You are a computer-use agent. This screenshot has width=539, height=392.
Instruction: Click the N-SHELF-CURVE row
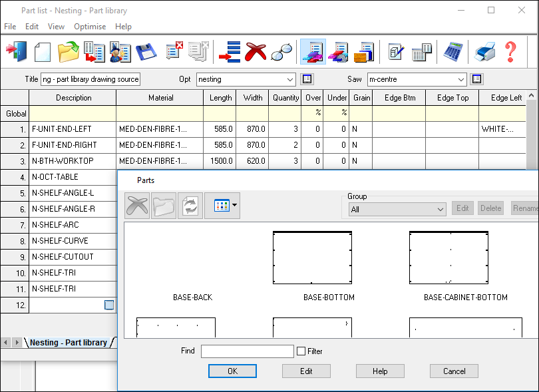(73, 241)
